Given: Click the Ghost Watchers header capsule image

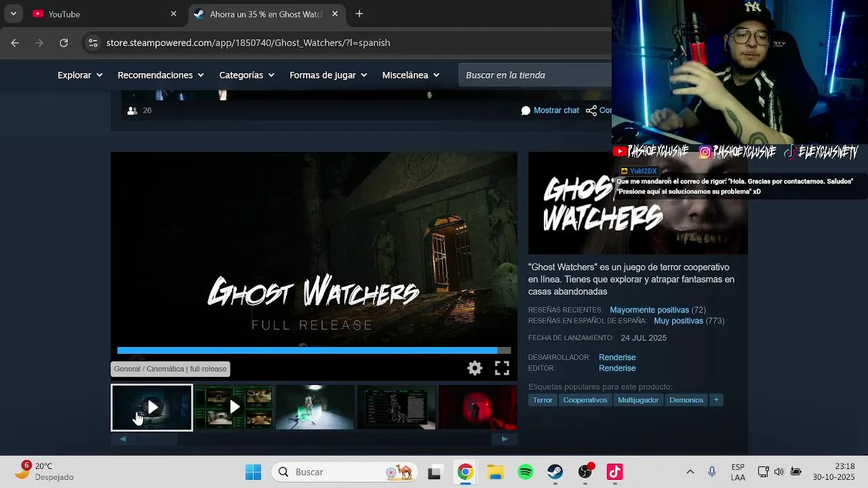Looking at the screenshot, I should click(637, 203).
